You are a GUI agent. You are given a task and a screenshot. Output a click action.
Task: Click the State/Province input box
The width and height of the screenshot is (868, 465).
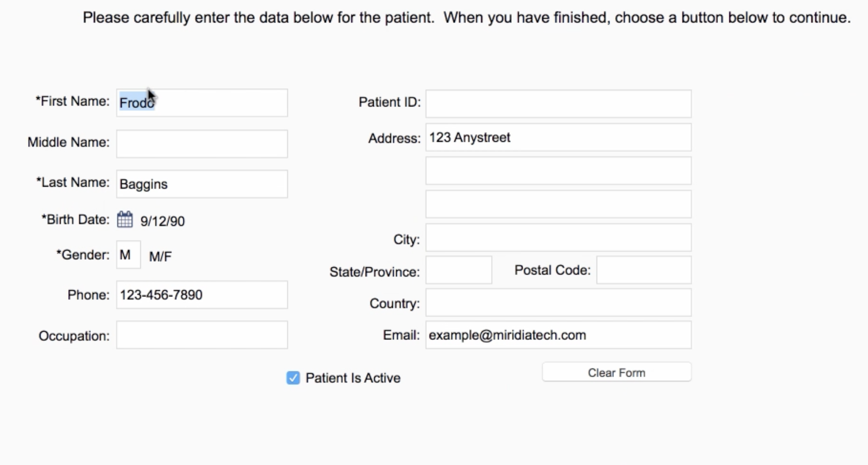pyautogui.click(x=459, y=270)
